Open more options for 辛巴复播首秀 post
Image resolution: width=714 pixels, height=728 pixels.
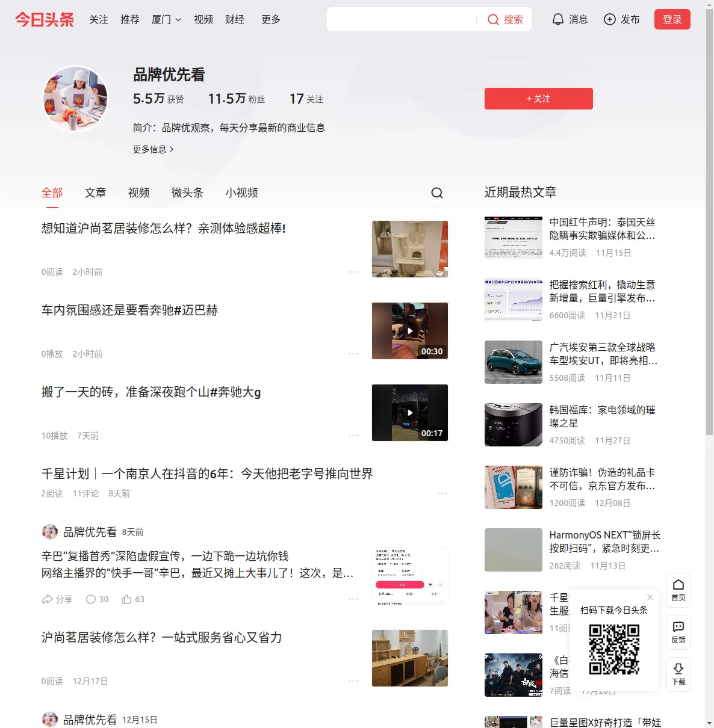point(353,599)
